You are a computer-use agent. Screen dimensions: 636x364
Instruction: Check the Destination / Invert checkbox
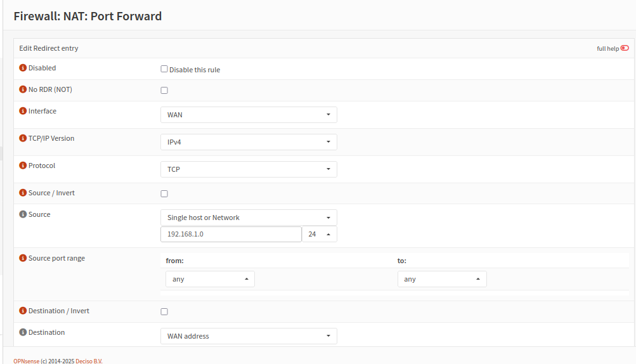(x=164, y=311)
